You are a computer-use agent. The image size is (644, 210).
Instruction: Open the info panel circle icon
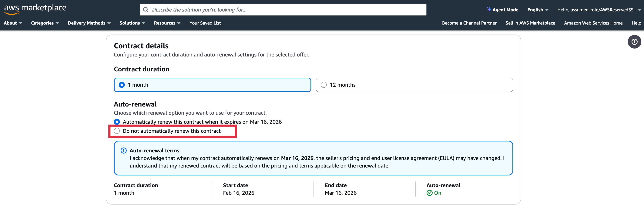(634, 42)
